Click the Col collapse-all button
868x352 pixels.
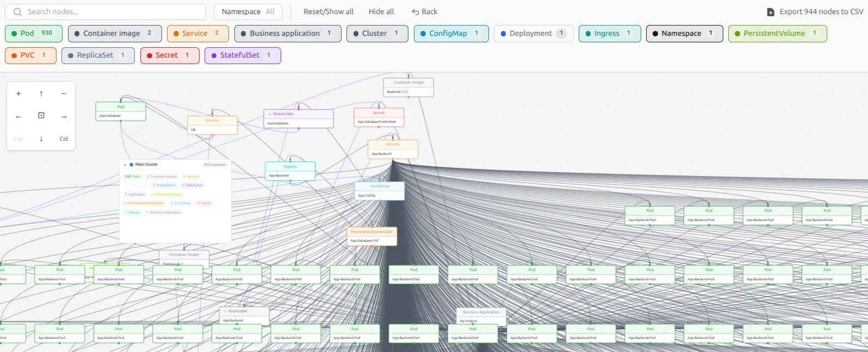64,139
